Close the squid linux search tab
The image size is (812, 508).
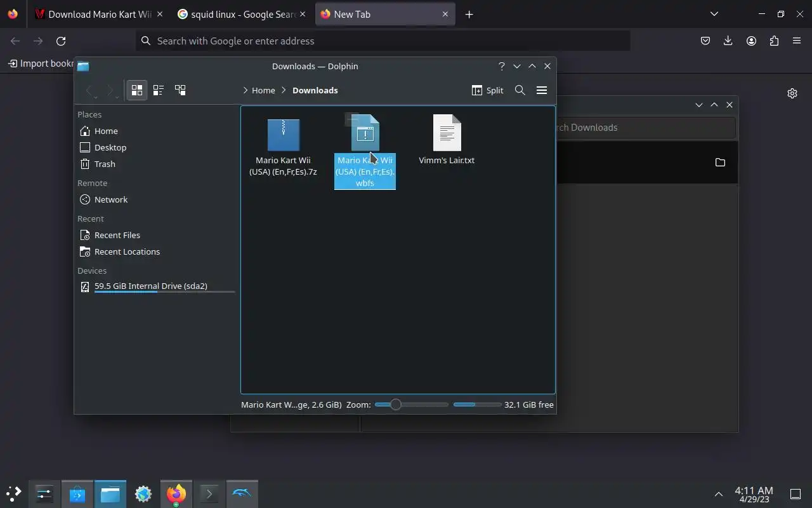click(x=302, y=14)
